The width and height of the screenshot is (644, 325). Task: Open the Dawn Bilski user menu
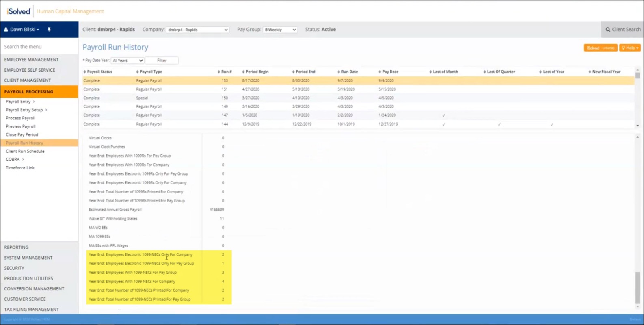coord(24,30)
